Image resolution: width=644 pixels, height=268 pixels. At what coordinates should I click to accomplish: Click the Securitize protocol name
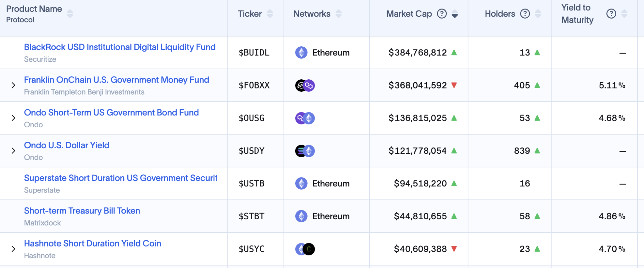coord(40,59)
